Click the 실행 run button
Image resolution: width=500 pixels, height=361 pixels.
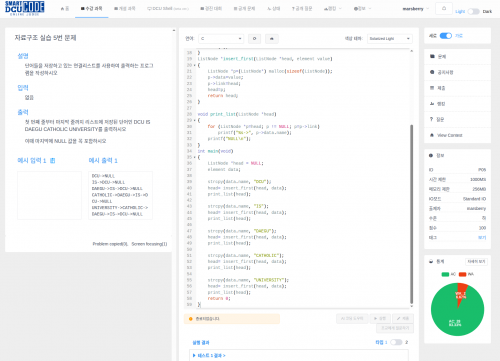pos(380,319)
